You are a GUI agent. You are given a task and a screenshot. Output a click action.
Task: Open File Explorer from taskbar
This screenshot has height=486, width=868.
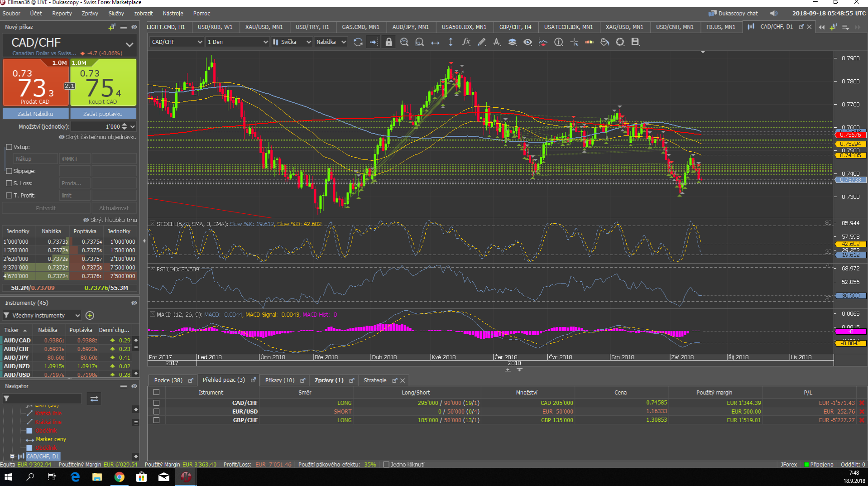97,476
